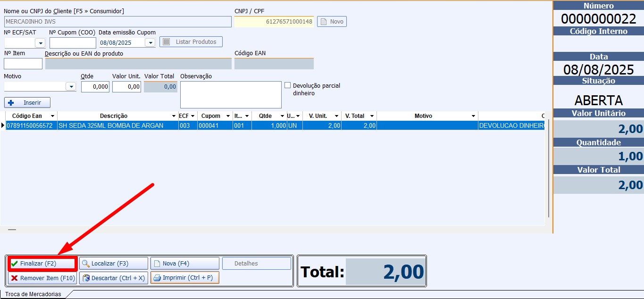Click the red X Remover Item icon
Image resolution: width=644 pixels, height=299 pixels.
(15, 278)
